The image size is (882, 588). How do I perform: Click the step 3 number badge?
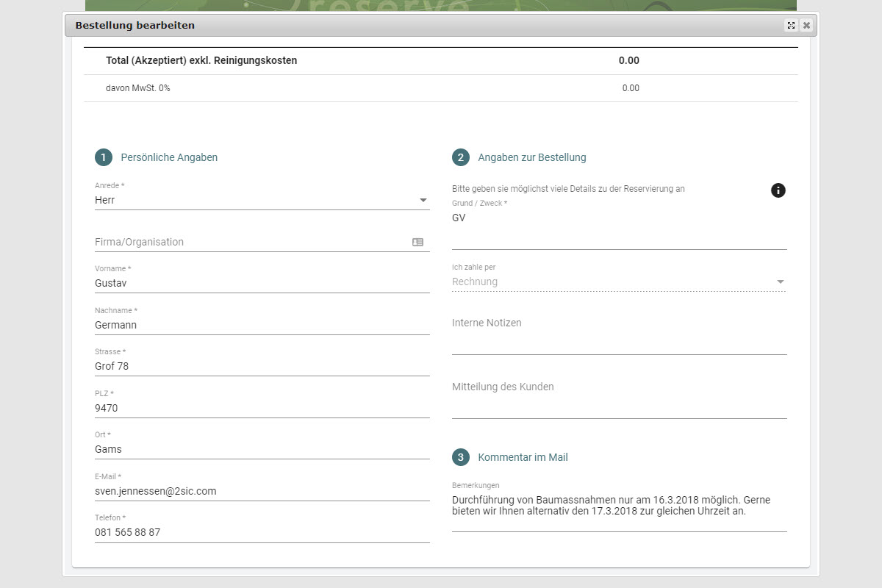(461, 457)
